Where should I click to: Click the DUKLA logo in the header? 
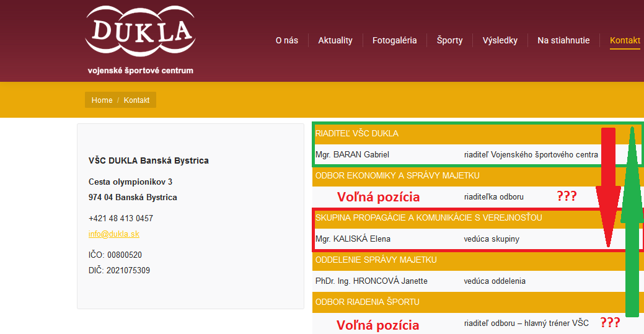tap(141, 31)
